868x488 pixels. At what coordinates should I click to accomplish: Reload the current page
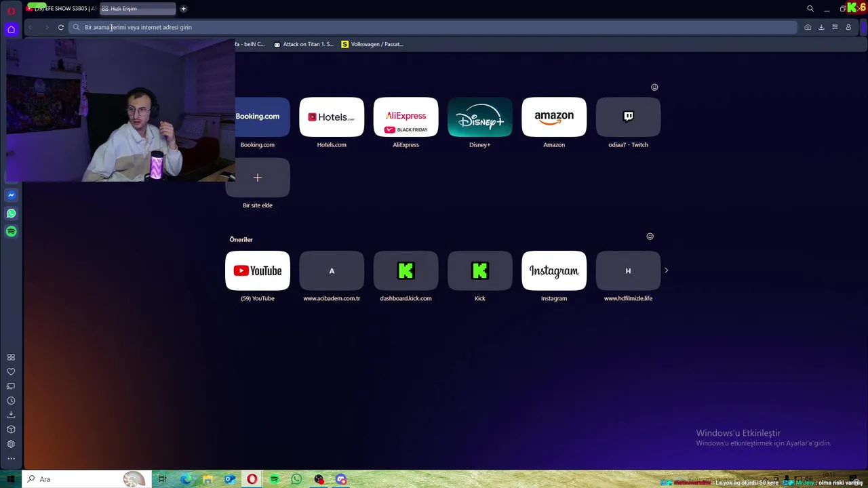click(61, 27)
